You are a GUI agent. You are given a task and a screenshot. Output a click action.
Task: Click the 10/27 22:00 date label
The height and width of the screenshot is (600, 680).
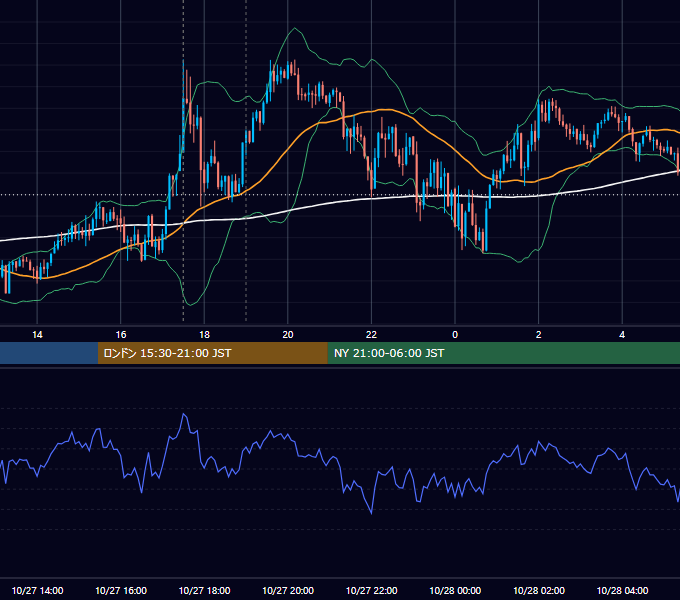tap(371, 590)
